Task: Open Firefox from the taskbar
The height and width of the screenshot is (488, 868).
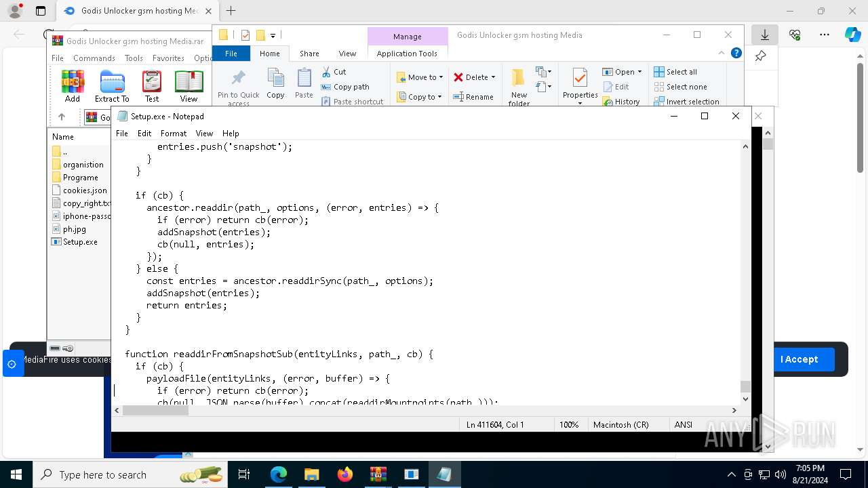Action: (x=345, y=474)
